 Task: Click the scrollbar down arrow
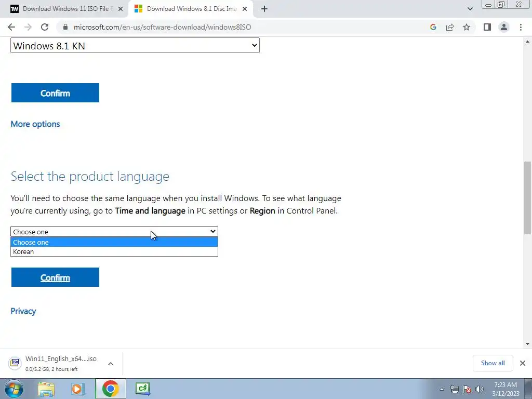527,344
